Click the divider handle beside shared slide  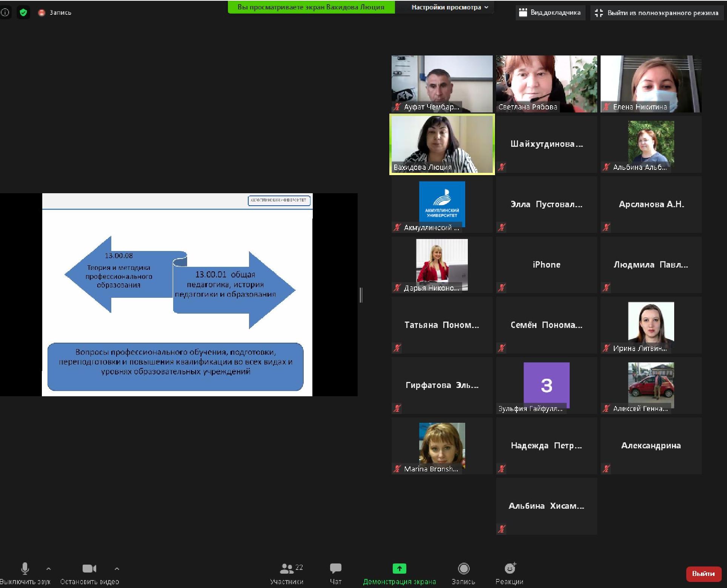361,295
